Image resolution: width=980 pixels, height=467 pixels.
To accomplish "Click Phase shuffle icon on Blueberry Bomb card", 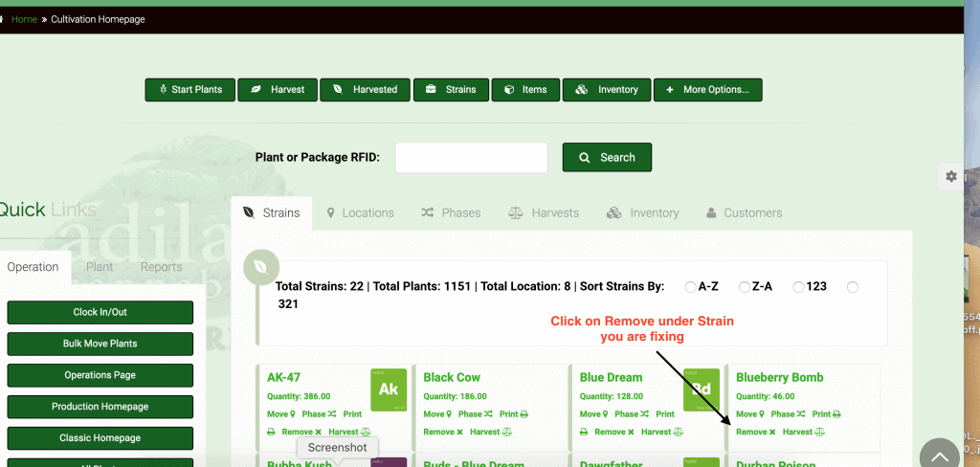I will [x=800, y=413].
